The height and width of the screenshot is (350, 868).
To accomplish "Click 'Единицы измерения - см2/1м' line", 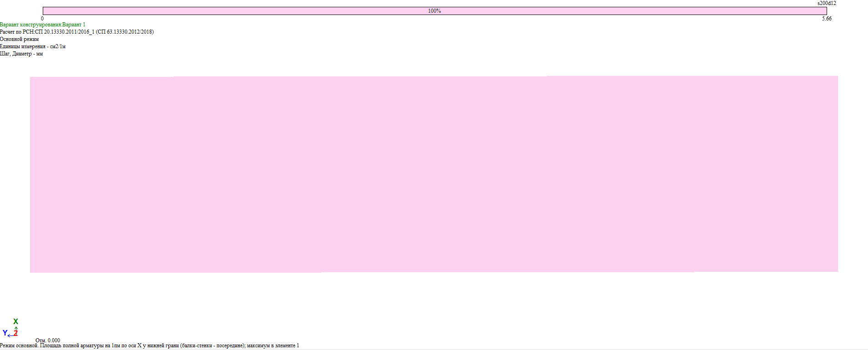I will coord(33,46).
